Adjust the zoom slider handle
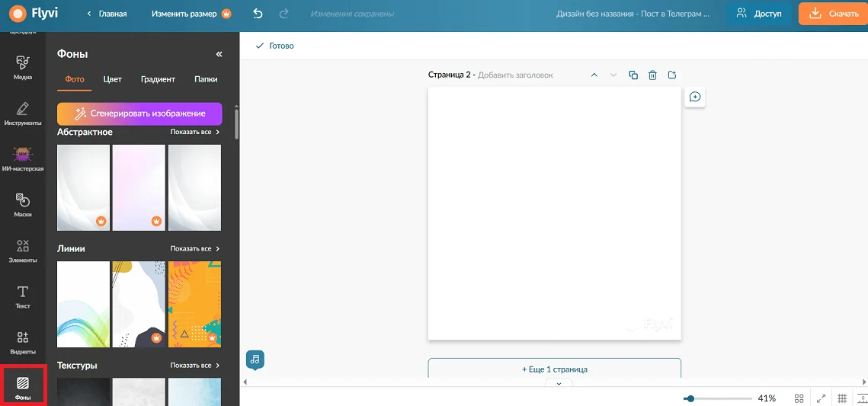 tap(690, 398)
